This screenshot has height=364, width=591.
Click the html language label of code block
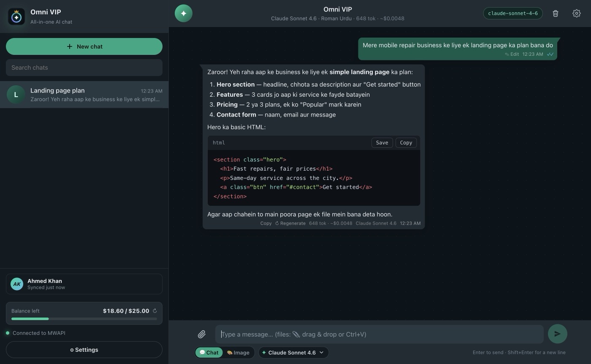[x=219, y=143]
